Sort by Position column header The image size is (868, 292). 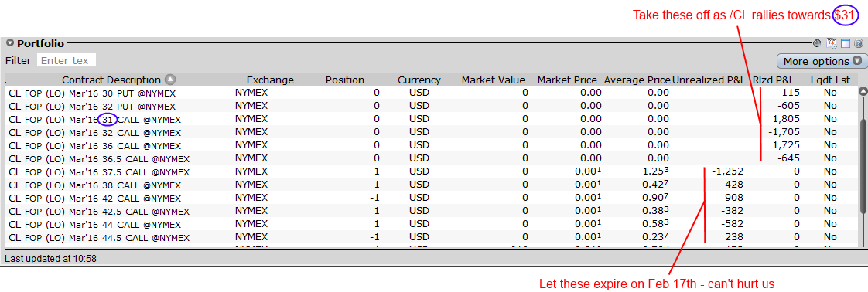[345, 80]
